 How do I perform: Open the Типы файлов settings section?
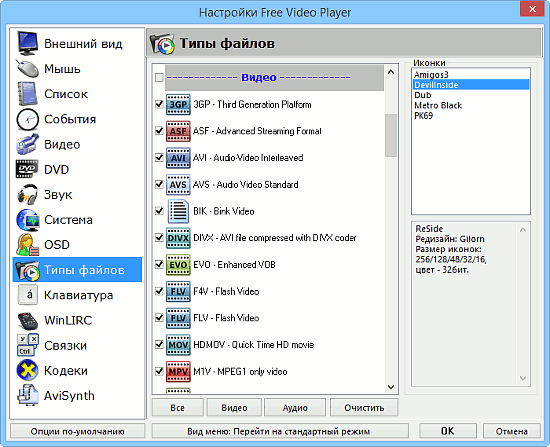coord(77,270)
